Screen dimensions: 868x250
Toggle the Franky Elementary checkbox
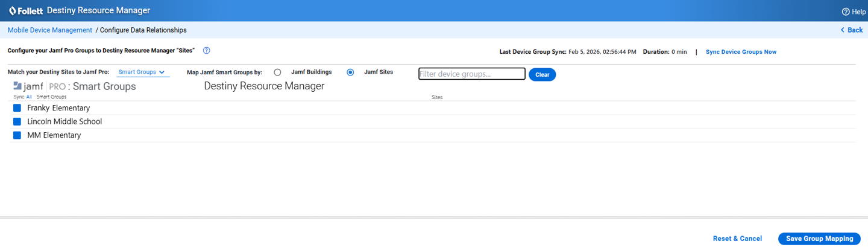17,108
